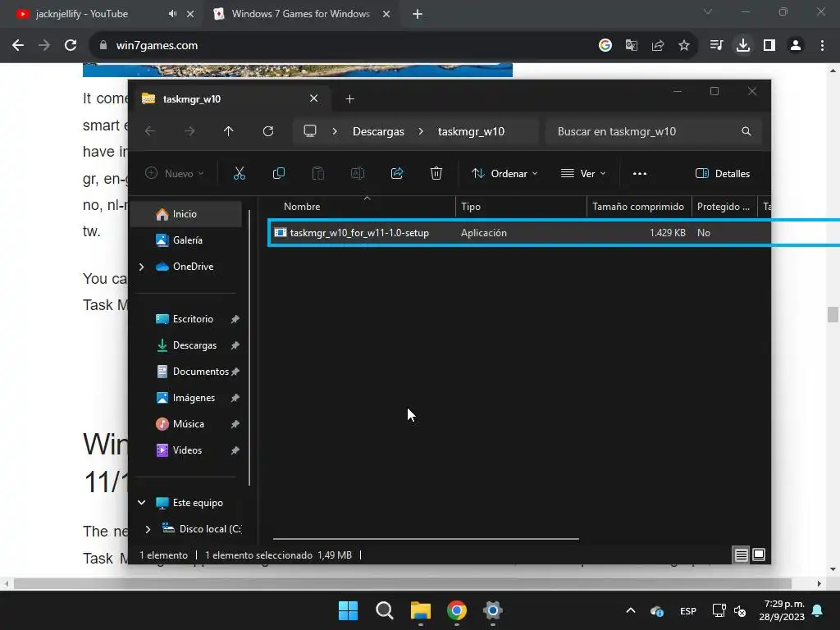
Task: Open the Nuevo dropdown
Action: 175,174
